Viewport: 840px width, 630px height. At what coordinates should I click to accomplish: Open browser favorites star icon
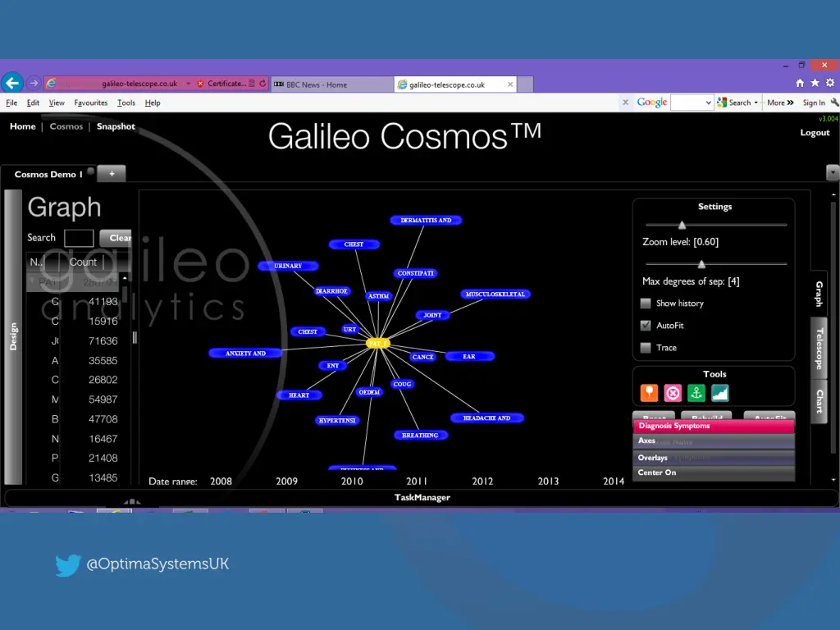(x=815, y=83)
